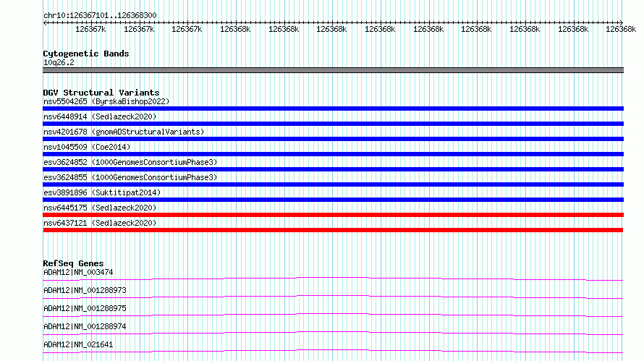The width and height of the screenshot is (644, 361).
Task: Open transcript ADAM12|NM_001288974 label
Action: pyautogui.click(x=85, y=326)
